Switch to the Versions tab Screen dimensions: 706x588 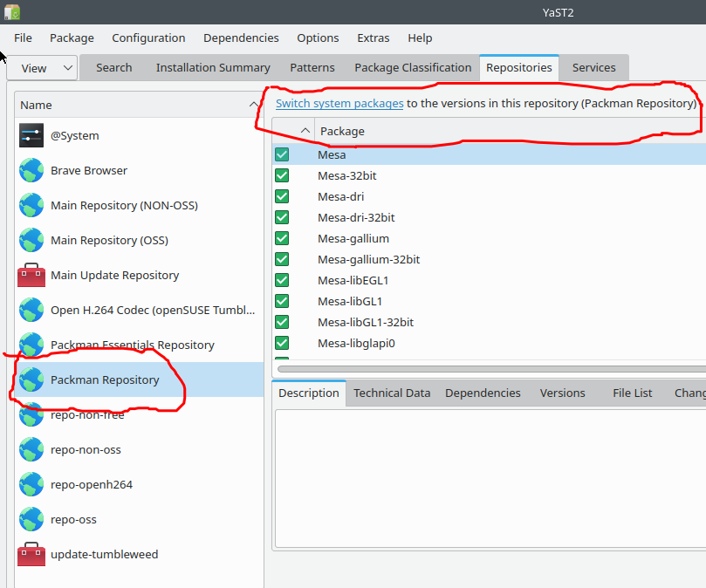(562, 393)
